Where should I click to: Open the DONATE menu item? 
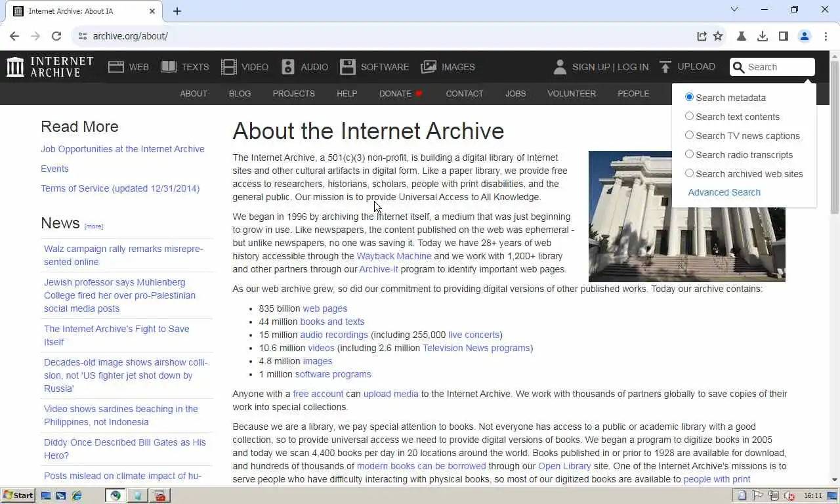tap(400, 94)
